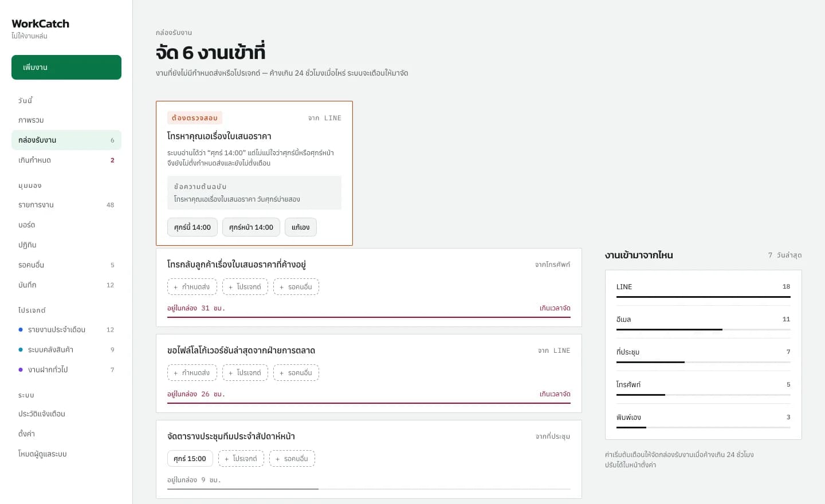Open รายการงาน task list view
This screenshot has width=825, height=504.
click(66, 205)
